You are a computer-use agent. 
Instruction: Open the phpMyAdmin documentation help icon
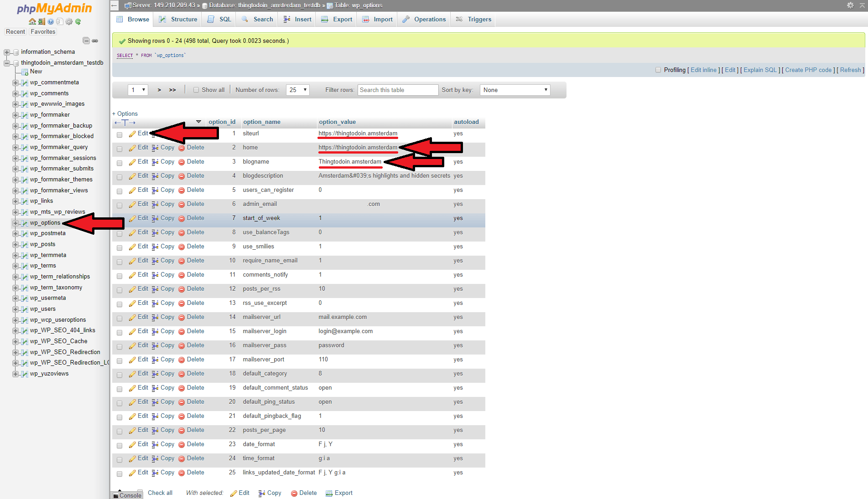coord(51,21)
